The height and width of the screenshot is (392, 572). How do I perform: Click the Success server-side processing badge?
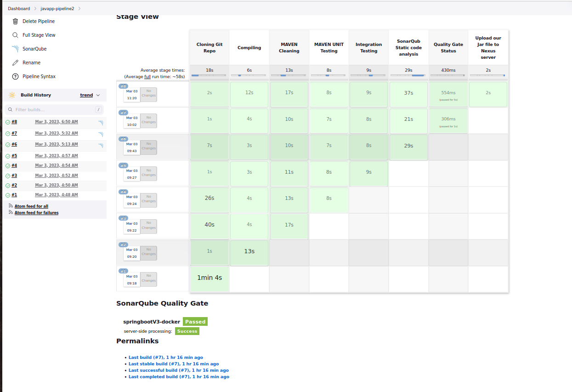coord(187,331)
